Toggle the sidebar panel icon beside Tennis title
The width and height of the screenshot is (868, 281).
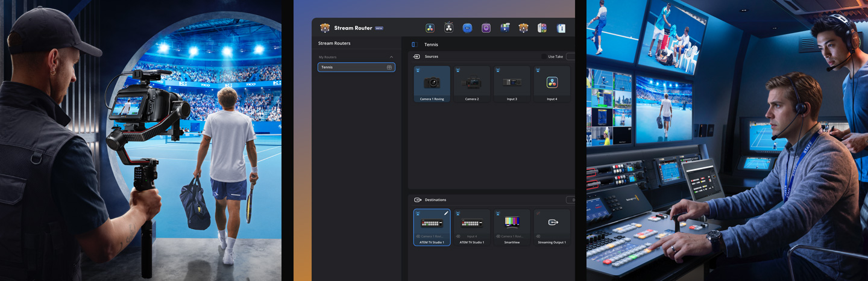point(414,45)
